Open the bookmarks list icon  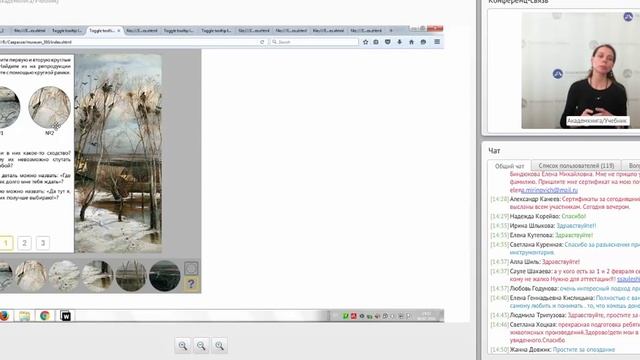[376, 42]
